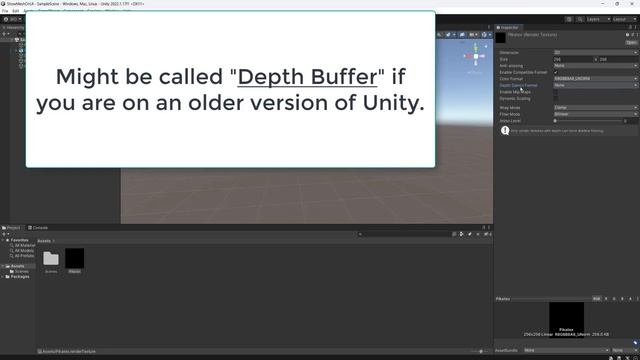Select the Scenes folder icon in Assets grid
The image size is (640, 360).
pos(51,258)
